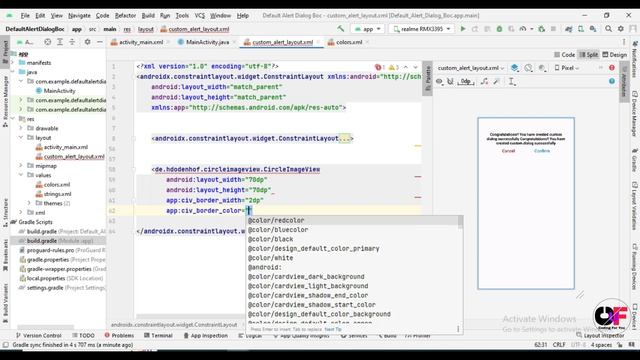Toggle design view options eye icon
This screenshot has height=360, width=640.
439,82
